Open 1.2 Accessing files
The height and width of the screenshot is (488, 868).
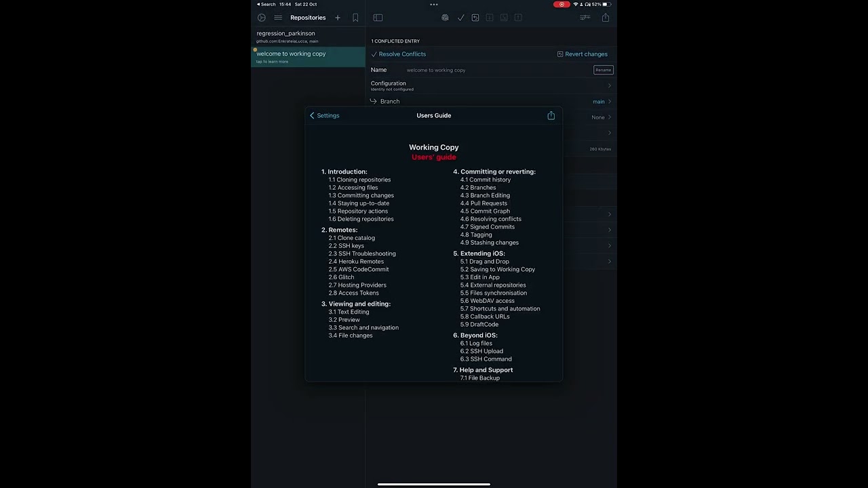pos(353,188)
